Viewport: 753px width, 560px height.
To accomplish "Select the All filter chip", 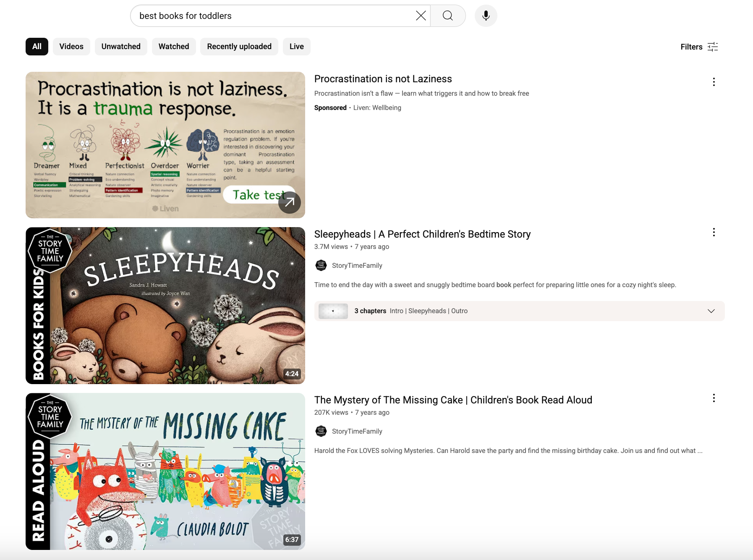I will (37, 47).
